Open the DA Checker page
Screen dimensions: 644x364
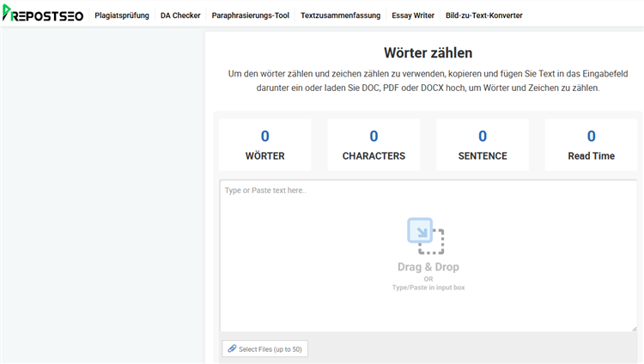coord(180,15)
